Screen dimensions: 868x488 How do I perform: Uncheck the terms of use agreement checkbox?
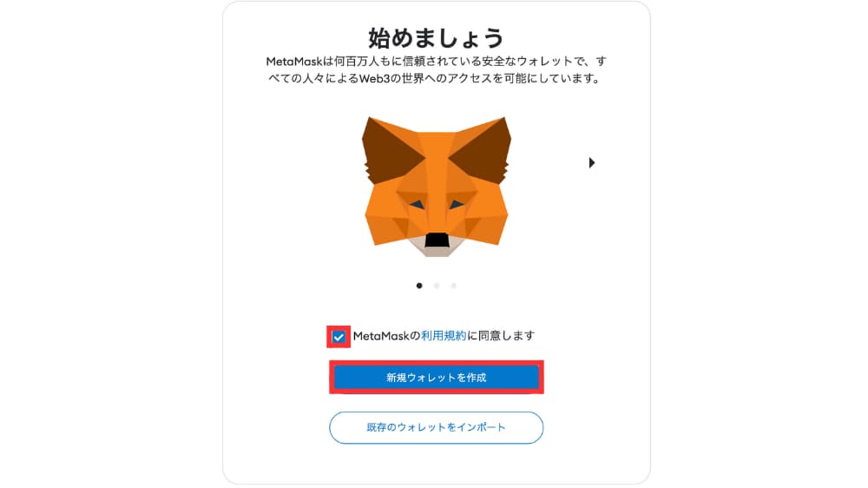339,337
